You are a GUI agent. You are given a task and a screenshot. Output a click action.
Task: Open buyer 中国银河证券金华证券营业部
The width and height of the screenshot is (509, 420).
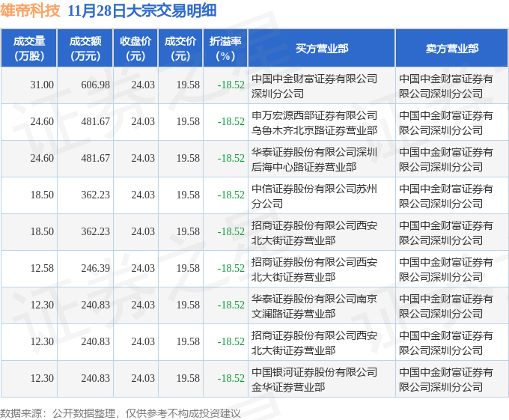point(314,379)
